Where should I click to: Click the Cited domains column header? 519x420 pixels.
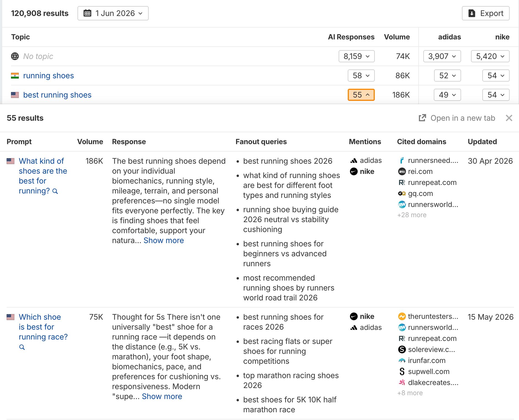[x=422, y=142]
